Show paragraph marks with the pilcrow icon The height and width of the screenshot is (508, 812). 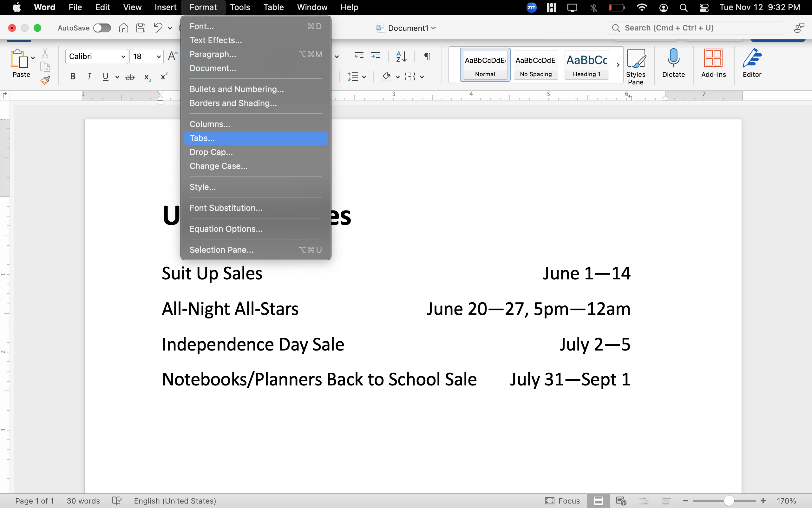427,56
